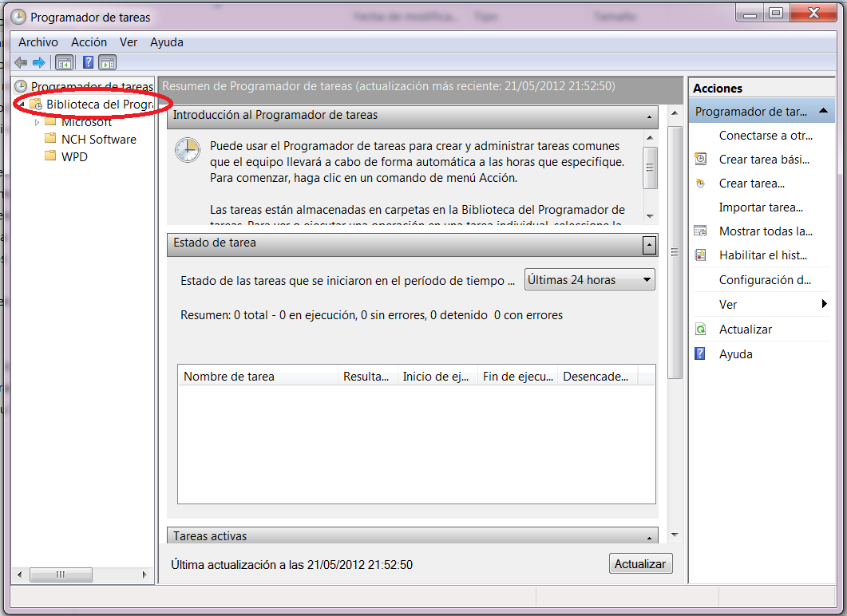Select the NCH Software folder
This screenshot has width=847, height=616.
coord(98,140)
